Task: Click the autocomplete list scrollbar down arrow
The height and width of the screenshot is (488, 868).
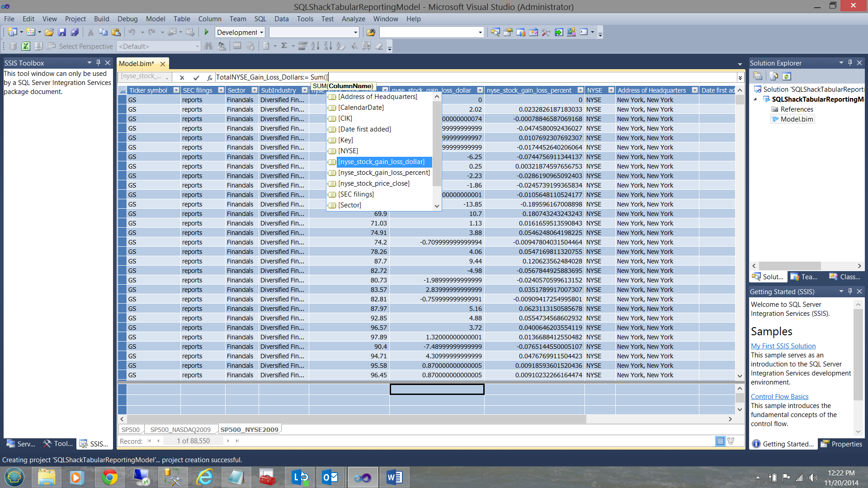Action: [437, 206]
